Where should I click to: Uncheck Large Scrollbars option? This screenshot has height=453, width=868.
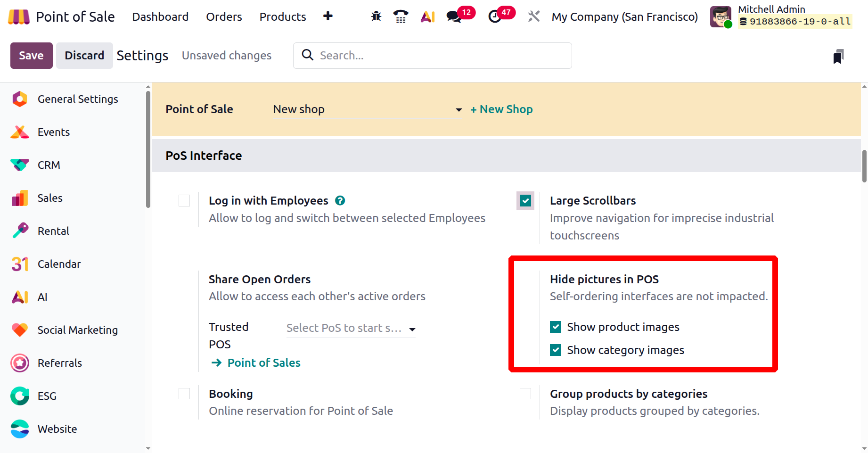(525, 201)
